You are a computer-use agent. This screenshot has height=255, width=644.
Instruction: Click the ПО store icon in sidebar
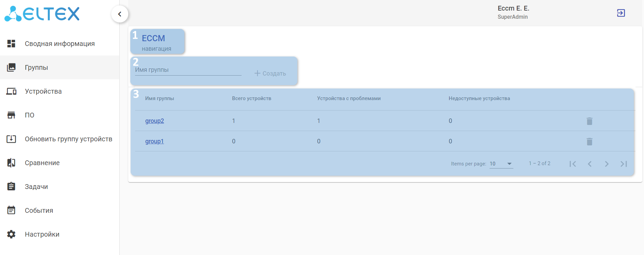11,115
